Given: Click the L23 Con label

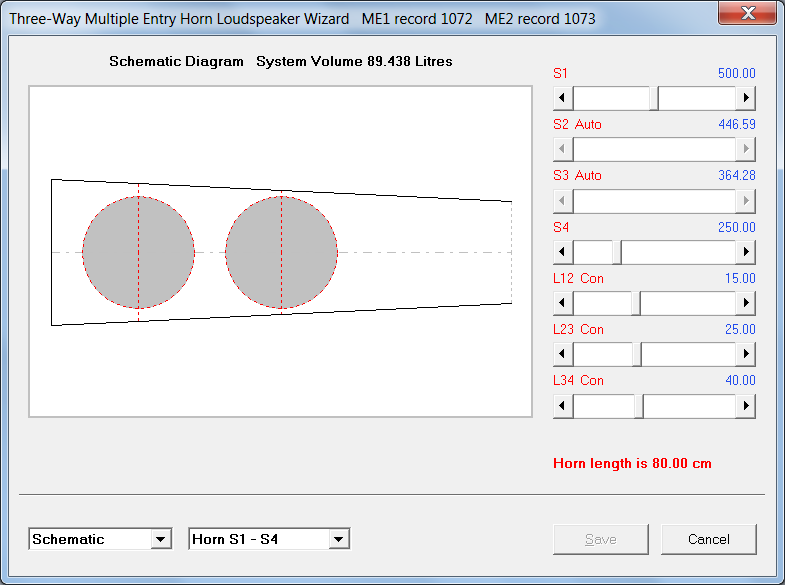Looking at the screenshot, I should tap(578, 329).
